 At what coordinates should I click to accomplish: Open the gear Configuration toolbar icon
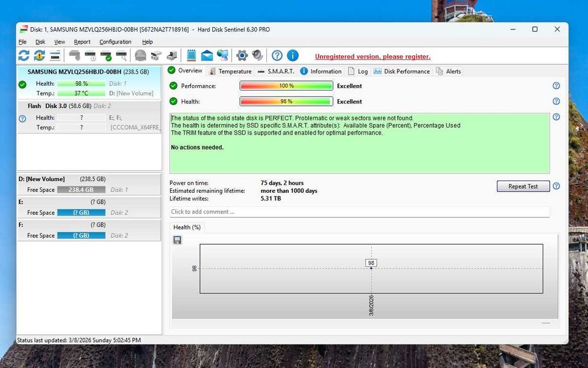pyautogui.click(x=242, y=55)
